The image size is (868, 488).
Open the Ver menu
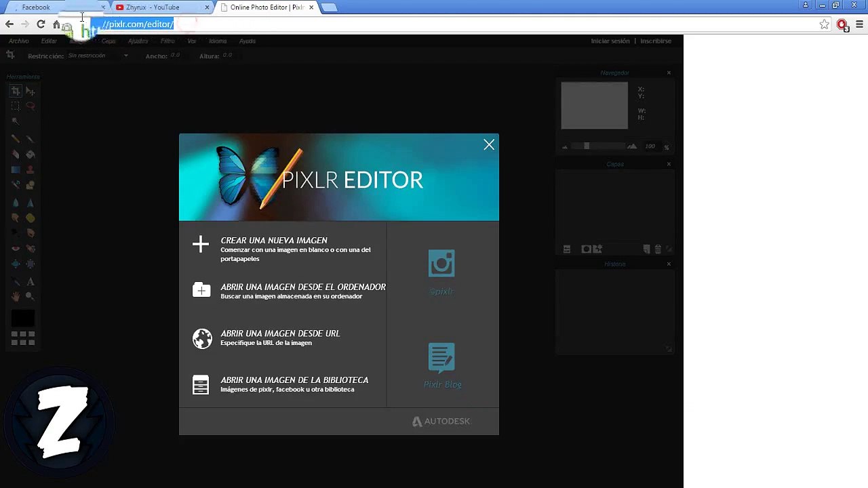tap(192, 41)
